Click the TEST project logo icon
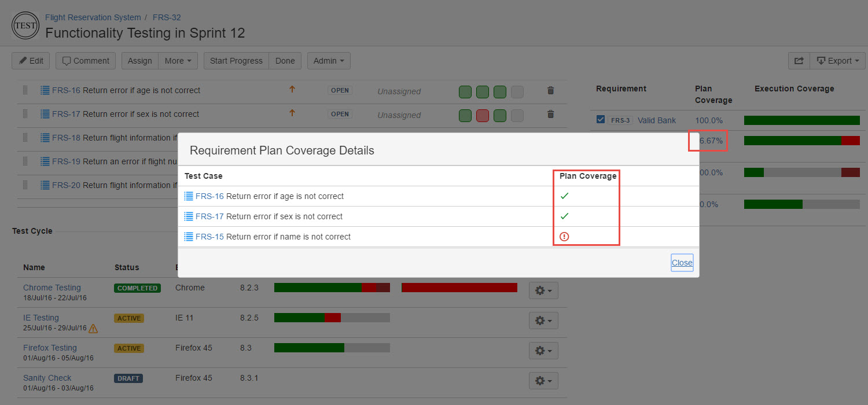Screen dimensions: 868x405 pos(25,25)
